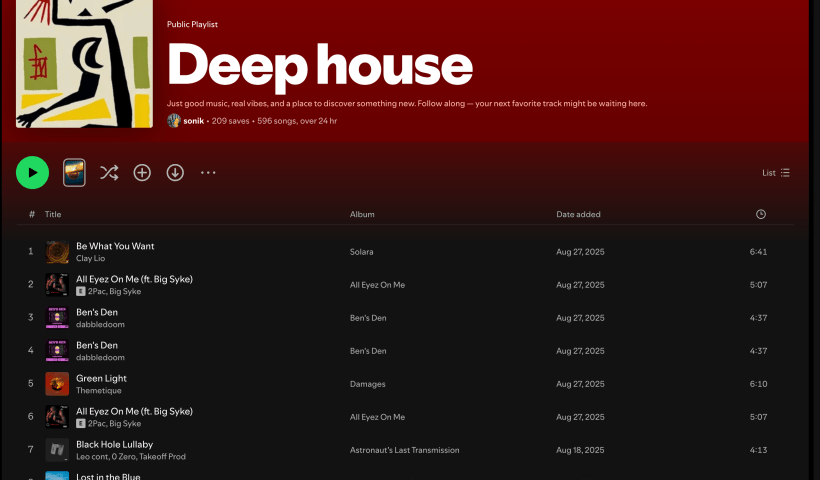Viewport: 820px width, 480px height.
Task: Open the Solara album link
Action: pos(361,252)
